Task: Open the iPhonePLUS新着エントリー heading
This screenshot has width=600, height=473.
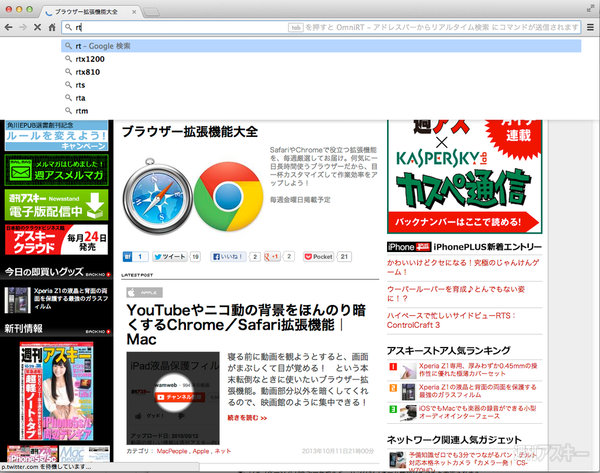Action: click(465, 247)
